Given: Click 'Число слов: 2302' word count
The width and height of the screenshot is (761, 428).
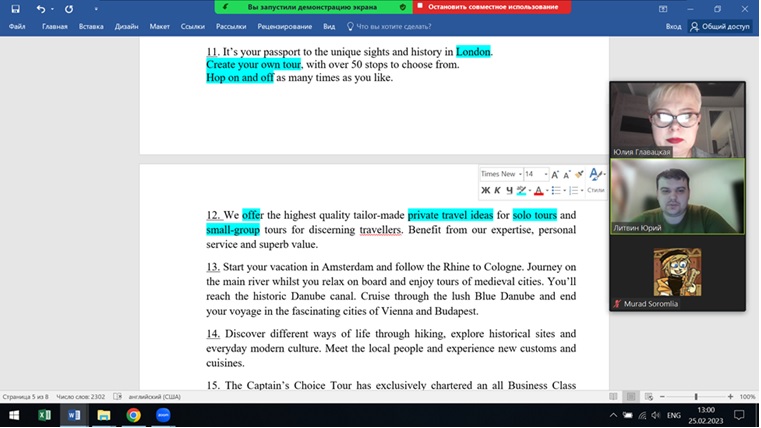Looking at the screenshot, I should click(x=81, y=396).
